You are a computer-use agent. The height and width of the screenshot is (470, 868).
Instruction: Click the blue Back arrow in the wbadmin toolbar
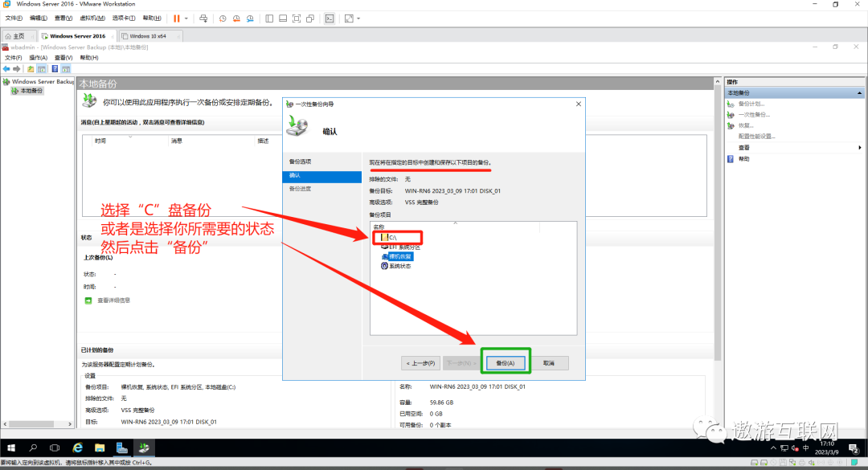tap(6, 69)
